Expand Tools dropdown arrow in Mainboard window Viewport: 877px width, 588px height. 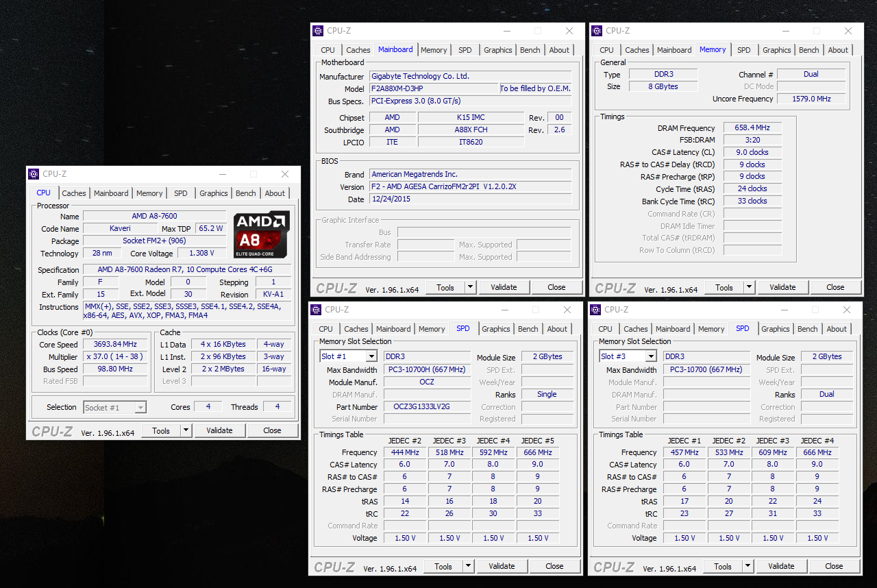471,287
